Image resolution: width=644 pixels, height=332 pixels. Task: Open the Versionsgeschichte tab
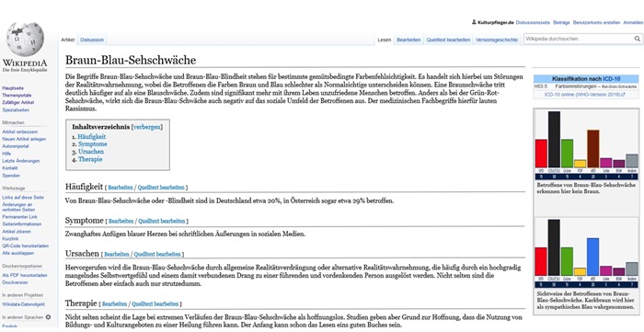pos(497,40)
